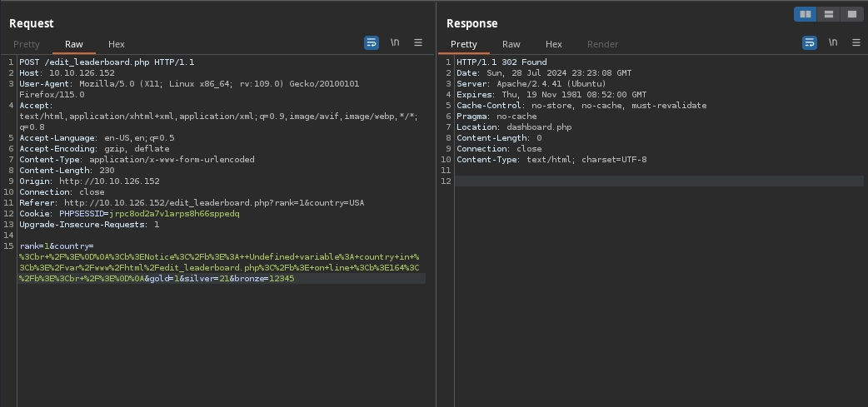Open the Request panel hamburger options menu
The height and width of the screenshot is (407, 868).
coord(418,42)
